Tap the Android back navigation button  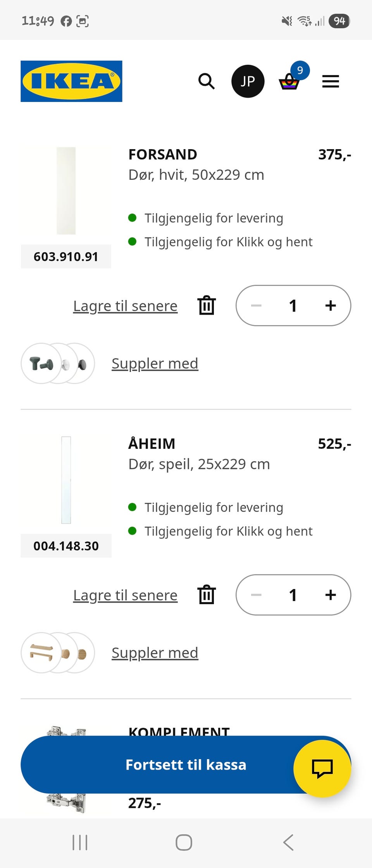point(288,842)
